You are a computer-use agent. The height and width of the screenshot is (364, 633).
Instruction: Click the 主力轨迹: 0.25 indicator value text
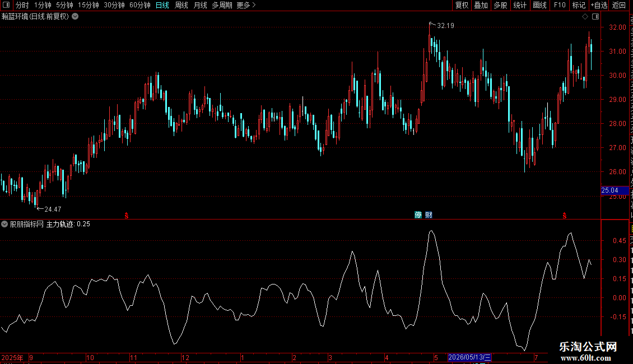click(x=68, y=224)
